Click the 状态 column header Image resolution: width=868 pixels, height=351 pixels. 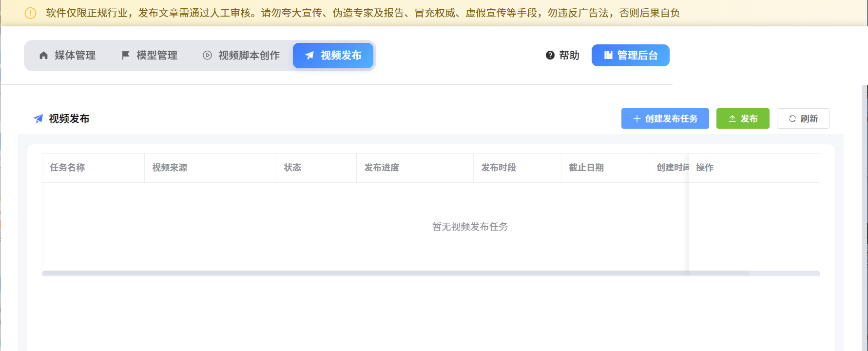[x=316, y=168]
